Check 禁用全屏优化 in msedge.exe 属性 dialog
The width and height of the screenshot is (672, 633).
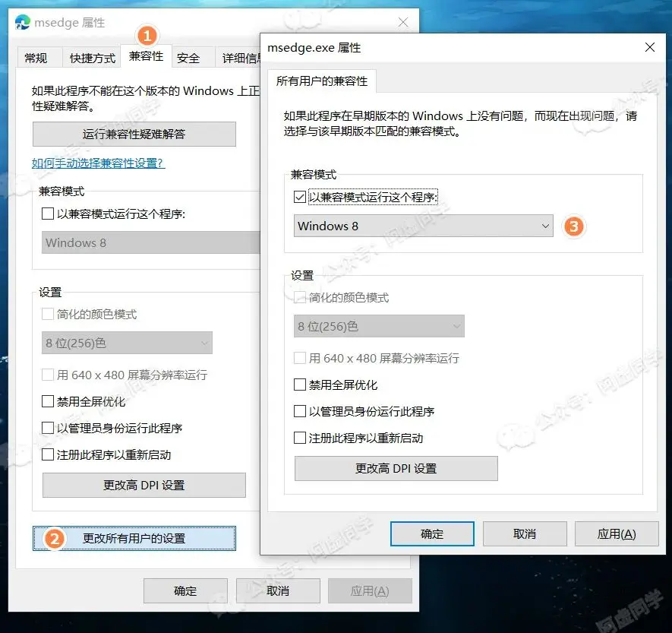click(x=300, y=385)
